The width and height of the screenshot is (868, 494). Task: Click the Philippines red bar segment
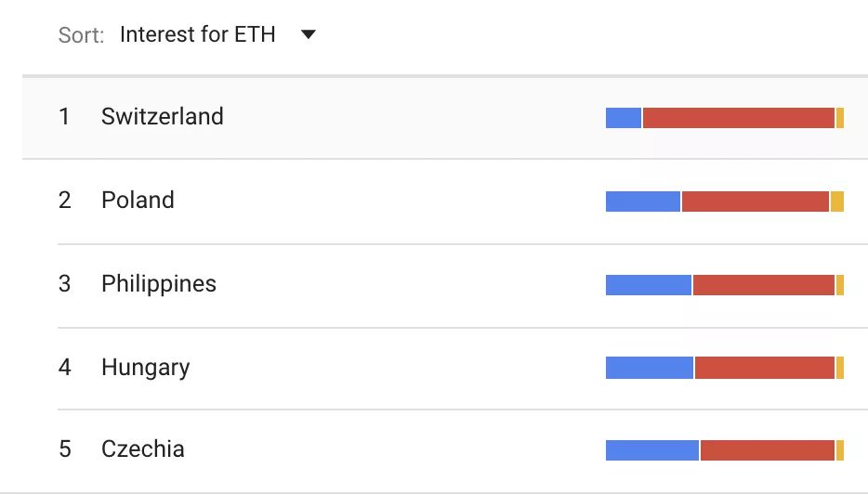pyautogui.click(x=764, y=285)
